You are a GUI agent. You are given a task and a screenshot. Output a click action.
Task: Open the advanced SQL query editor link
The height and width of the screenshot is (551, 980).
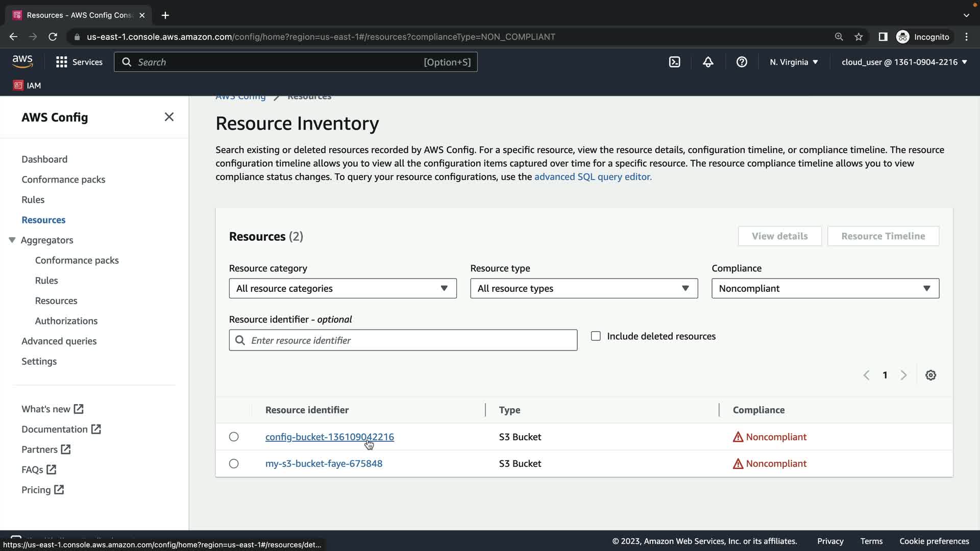click(x=593, y=177)
